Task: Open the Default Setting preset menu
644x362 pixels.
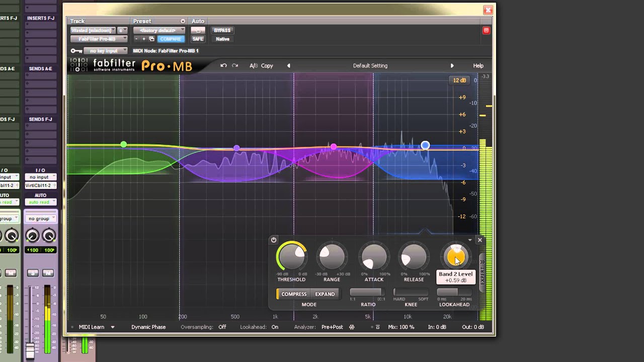Action: 370,66
